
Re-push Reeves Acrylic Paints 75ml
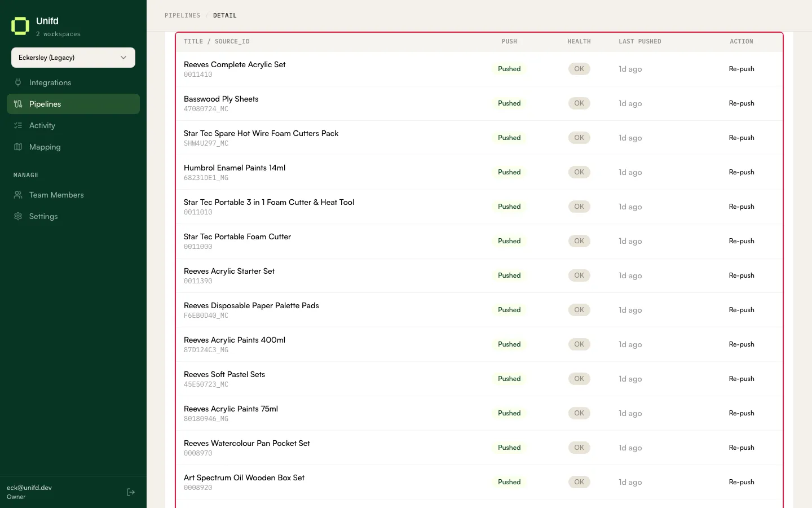pos(742,413)
